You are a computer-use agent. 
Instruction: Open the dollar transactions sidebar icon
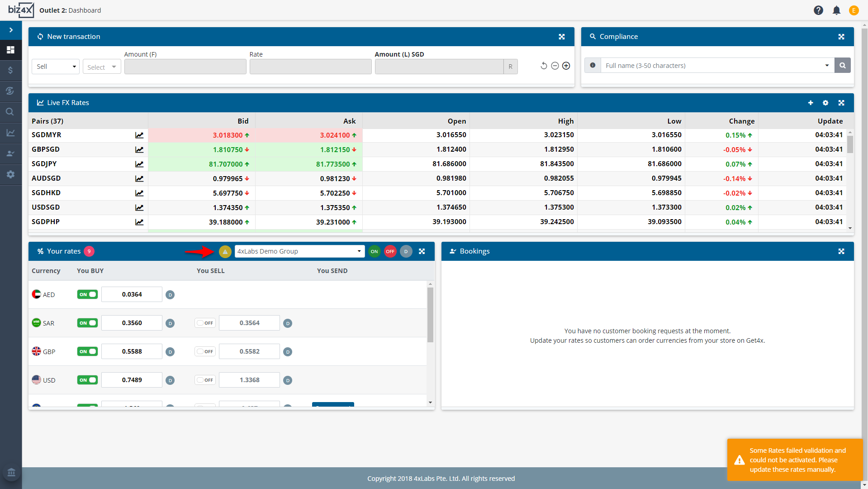coord(11,70)
